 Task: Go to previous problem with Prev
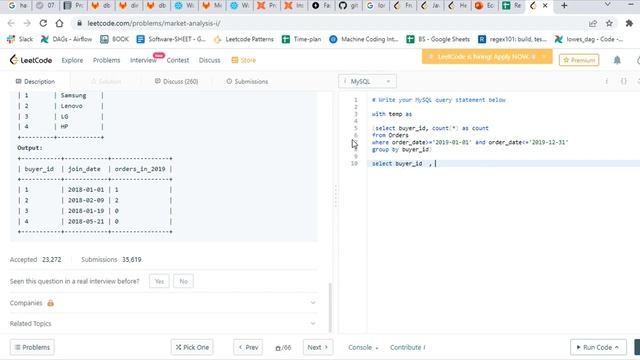tap(248, 347)
